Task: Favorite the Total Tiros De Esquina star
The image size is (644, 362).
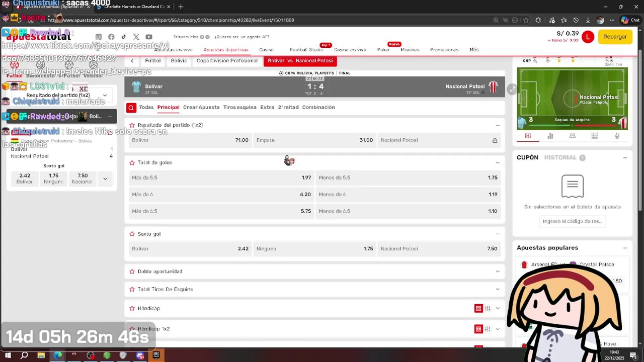Action: click(132, 290)
